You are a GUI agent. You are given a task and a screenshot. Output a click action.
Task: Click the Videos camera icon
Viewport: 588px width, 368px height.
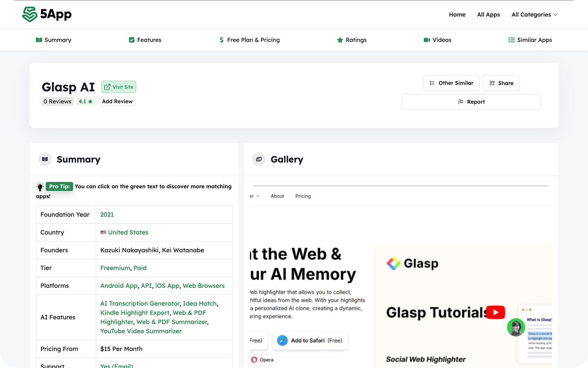coord(427,40)
